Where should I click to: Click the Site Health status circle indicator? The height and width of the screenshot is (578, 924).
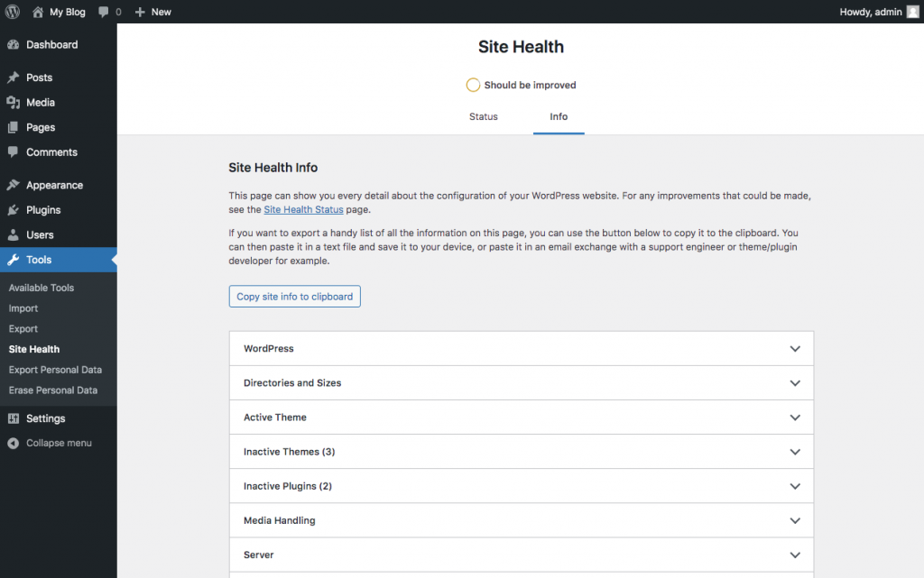click(x=473, y=85)
